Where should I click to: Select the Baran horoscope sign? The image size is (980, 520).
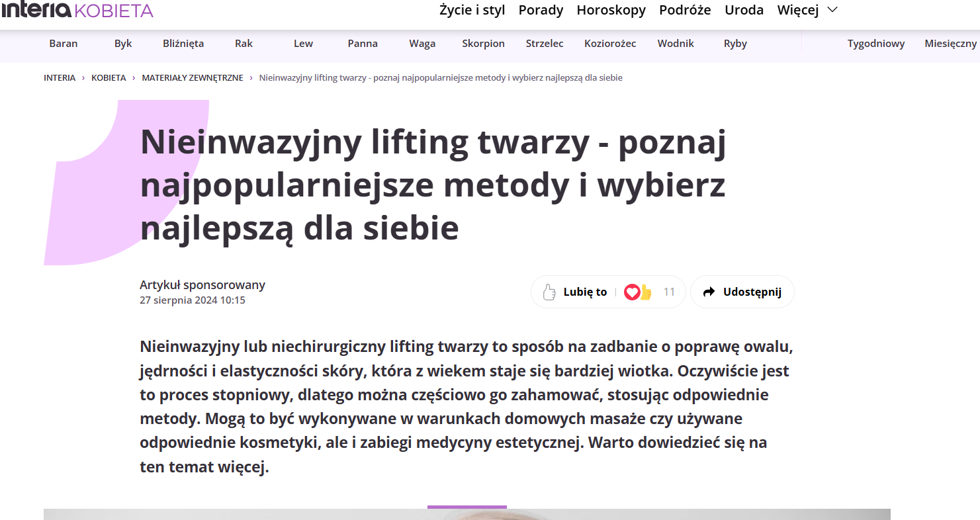[64, 44]
